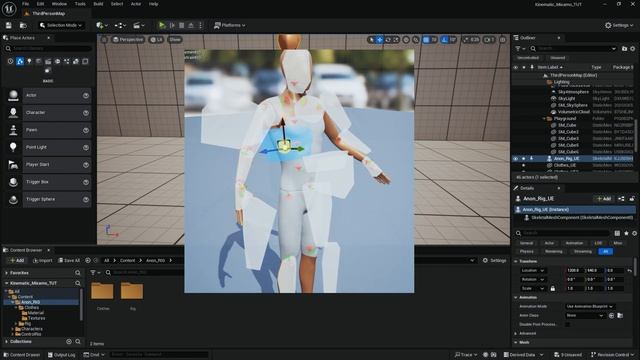Click the Perspective view mode button
This screenshot has height=360, width=640.
(128, 40)
